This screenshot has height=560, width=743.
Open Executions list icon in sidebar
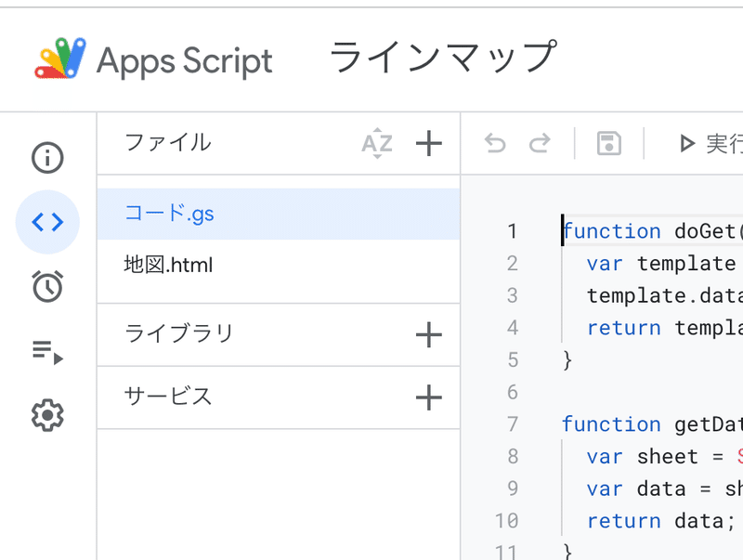coord(47,351)
